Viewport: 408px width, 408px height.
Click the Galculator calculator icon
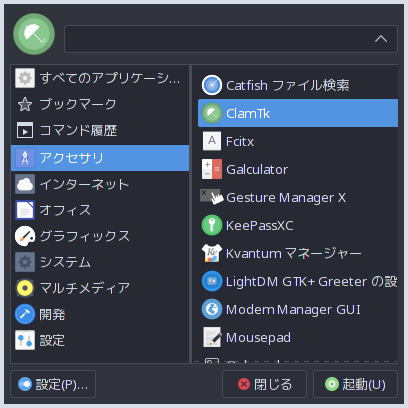coord(212,169)
